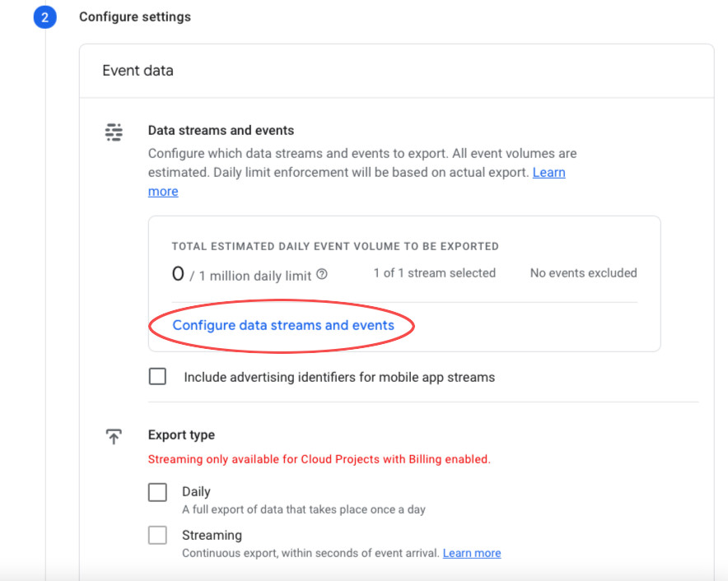728x581 pixels.
Task: Check the Daily export checkbox
Action: click(157, 492)
